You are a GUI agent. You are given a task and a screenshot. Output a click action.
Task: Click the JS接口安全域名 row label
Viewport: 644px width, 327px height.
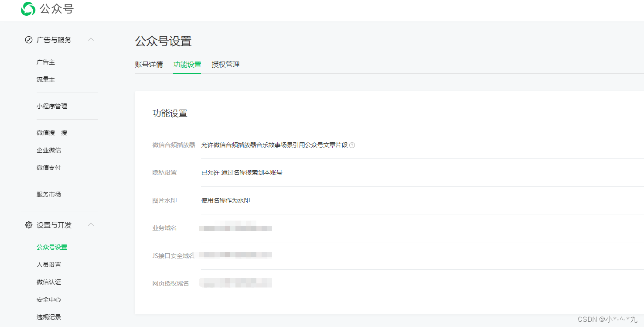pos(174,256)
